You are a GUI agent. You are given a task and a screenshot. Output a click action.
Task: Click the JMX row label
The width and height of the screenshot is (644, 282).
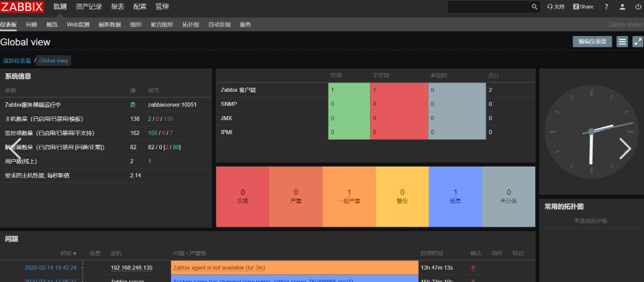click(226, 118)
